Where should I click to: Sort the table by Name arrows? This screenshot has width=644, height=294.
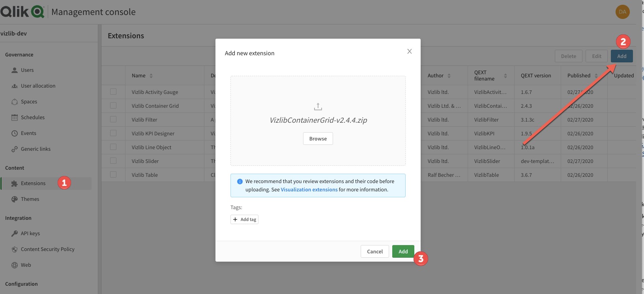click(151, 76)
